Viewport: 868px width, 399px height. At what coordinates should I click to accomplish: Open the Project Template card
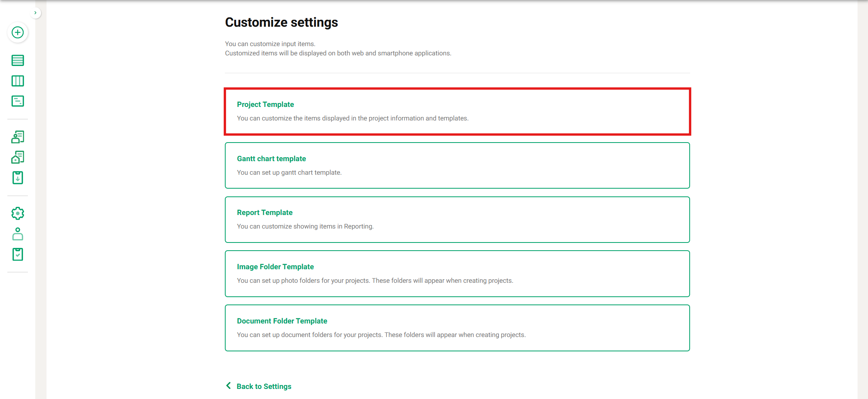pyautogui.click(x=457, y=112)
